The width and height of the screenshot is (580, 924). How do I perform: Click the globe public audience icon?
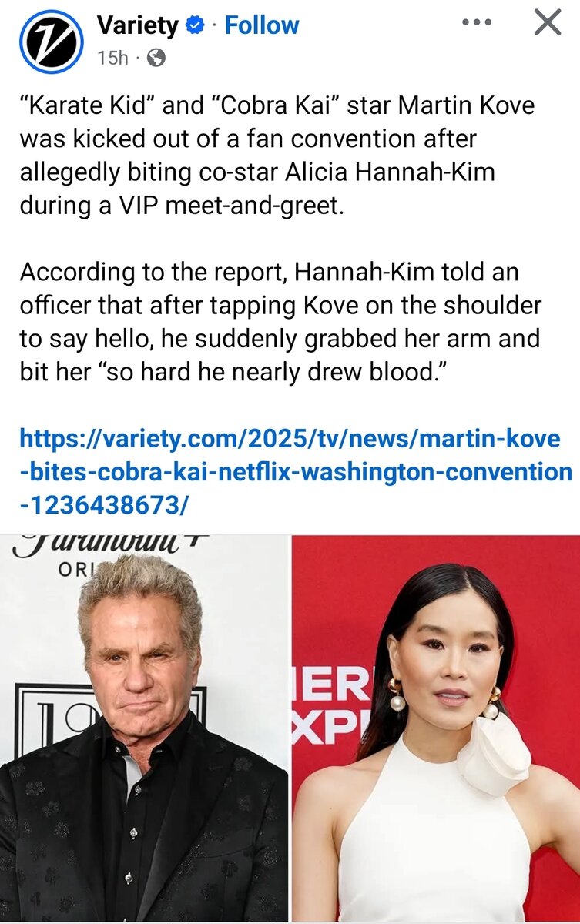coord(155,58)
